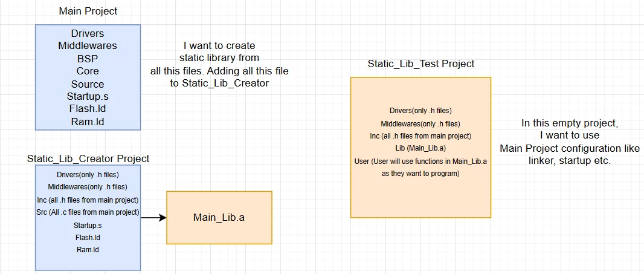Click "Startup.s" in the Main Project box
Image resolution: width=644 pixels, height=274 pixels.
pos(88,97)
